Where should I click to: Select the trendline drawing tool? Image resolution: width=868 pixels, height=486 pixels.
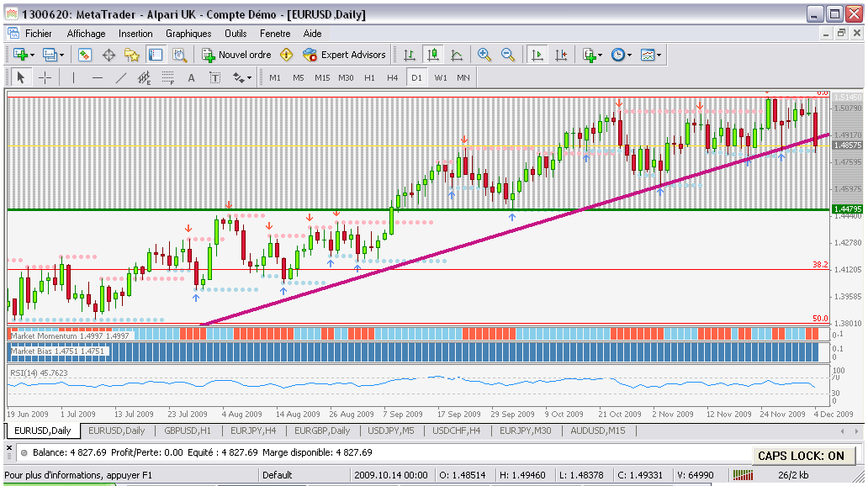[120, 78]
